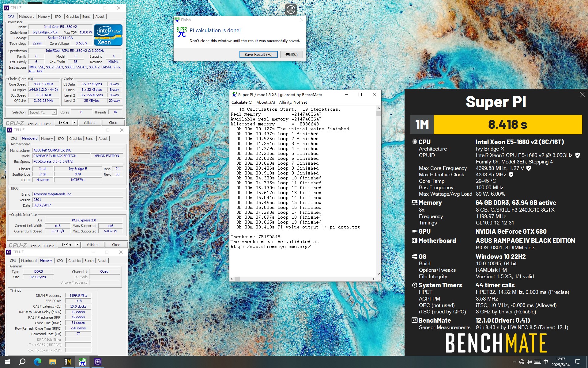588x368 pixels.
Task: Open the volume tray icon
Action: tap(529, 362)
